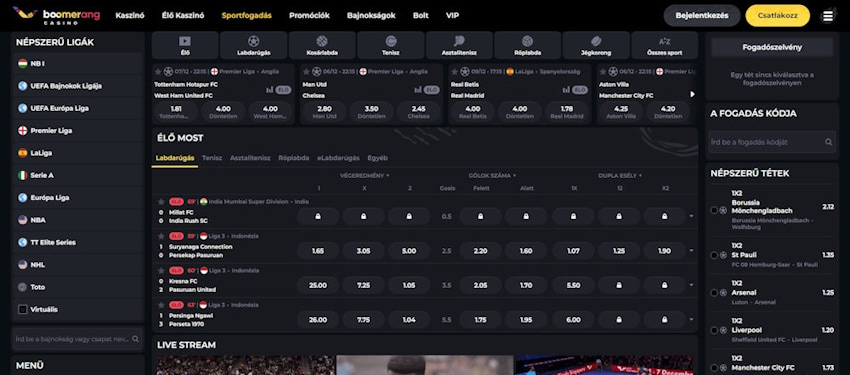The width and height of the screenshot is (850, 375).
Task: Select the Borussia Mönchengladbach popular bet radio
Action: (714, 210)
